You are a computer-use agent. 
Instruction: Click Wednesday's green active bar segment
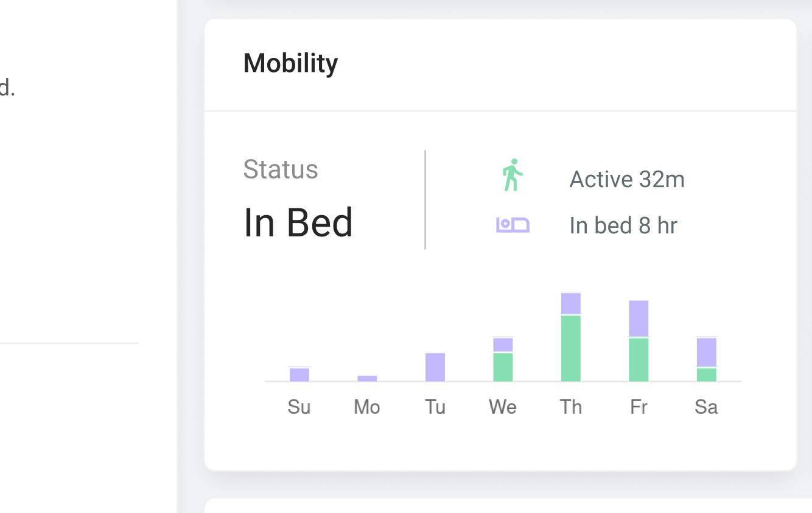coord(503,367)
